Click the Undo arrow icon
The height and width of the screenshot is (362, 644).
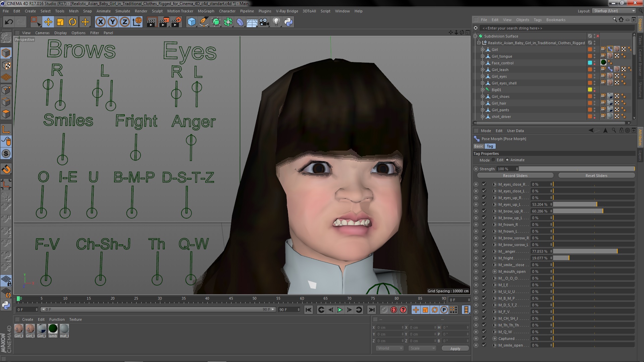coord(9,22)
